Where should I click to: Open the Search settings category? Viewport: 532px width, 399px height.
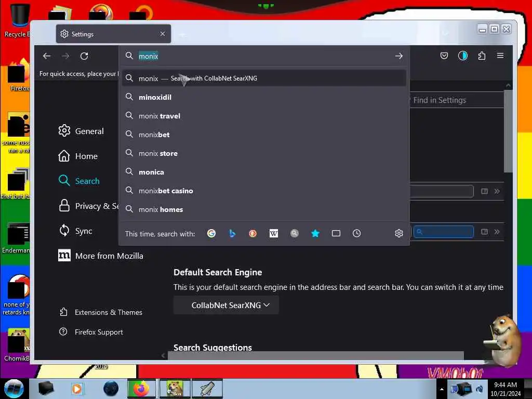[x=79, y=181]
